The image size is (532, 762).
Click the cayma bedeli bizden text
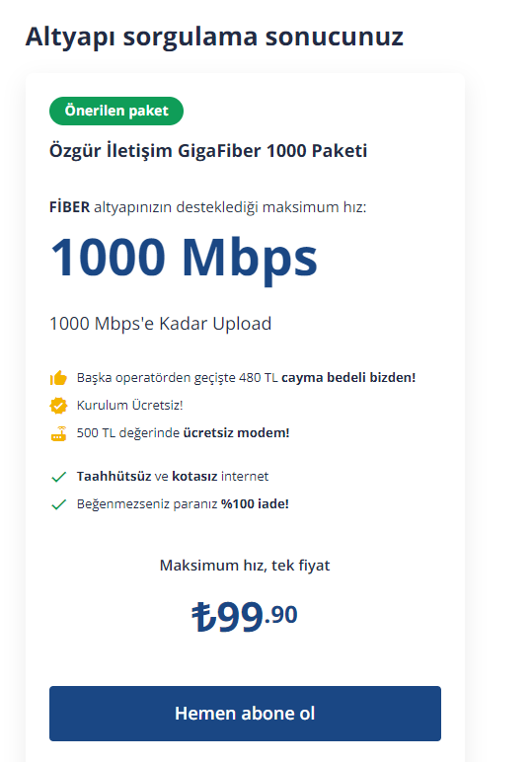click(348, 378)
